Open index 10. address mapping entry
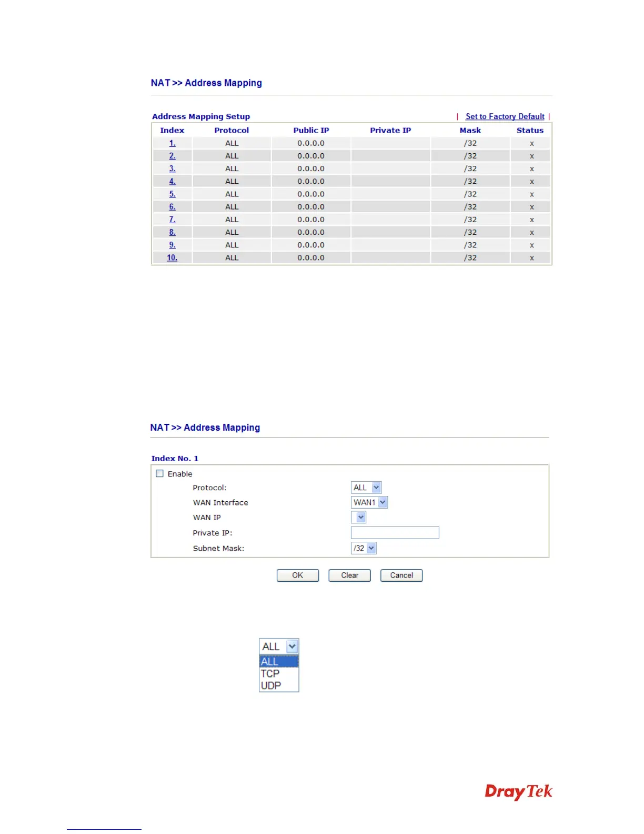Viewport: 644px width, 834px height. (x=172, y=257)
